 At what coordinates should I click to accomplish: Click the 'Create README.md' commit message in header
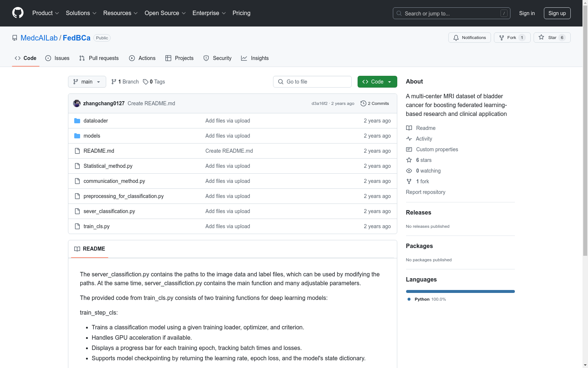151,103
